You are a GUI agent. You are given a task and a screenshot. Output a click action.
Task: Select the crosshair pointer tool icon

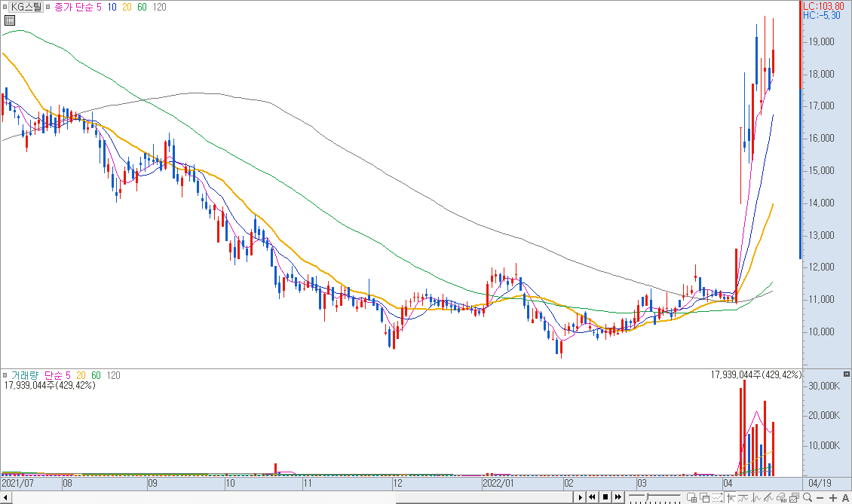click(731, 497)
